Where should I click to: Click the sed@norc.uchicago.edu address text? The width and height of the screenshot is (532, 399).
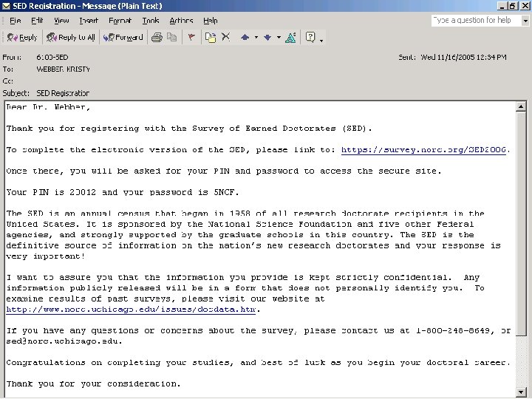(x=64, y=341)
